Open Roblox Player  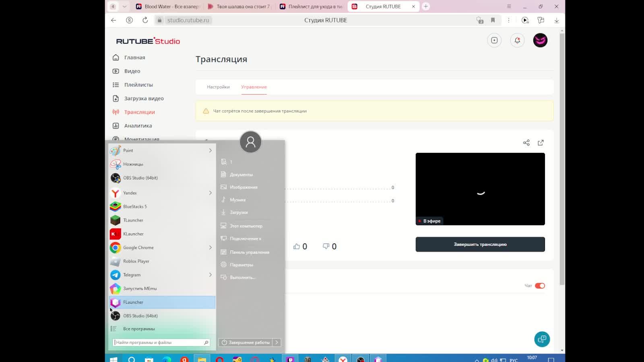point(162,261)
